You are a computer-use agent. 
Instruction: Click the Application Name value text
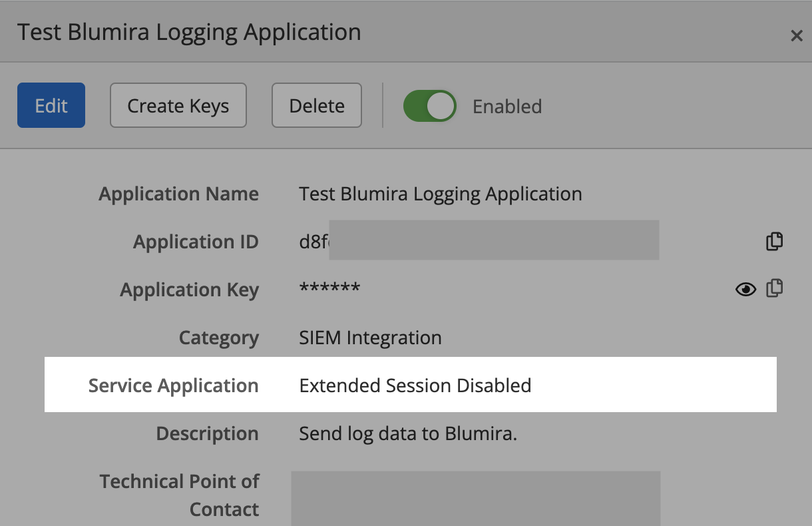pyautogui.click(x=441, y=194)
